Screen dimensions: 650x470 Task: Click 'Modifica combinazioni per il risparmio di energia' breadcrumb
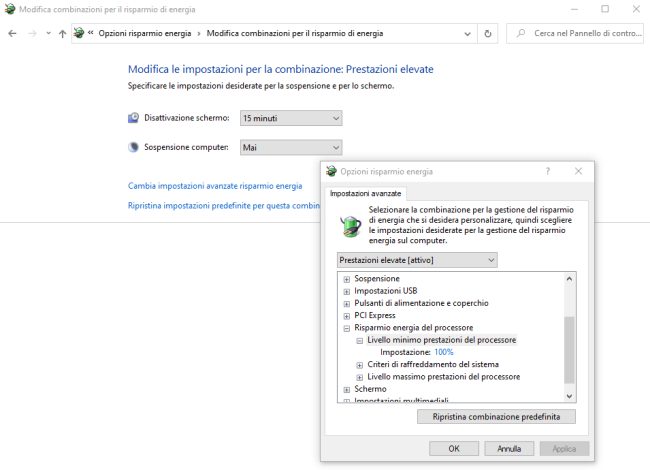coord(295,33)
